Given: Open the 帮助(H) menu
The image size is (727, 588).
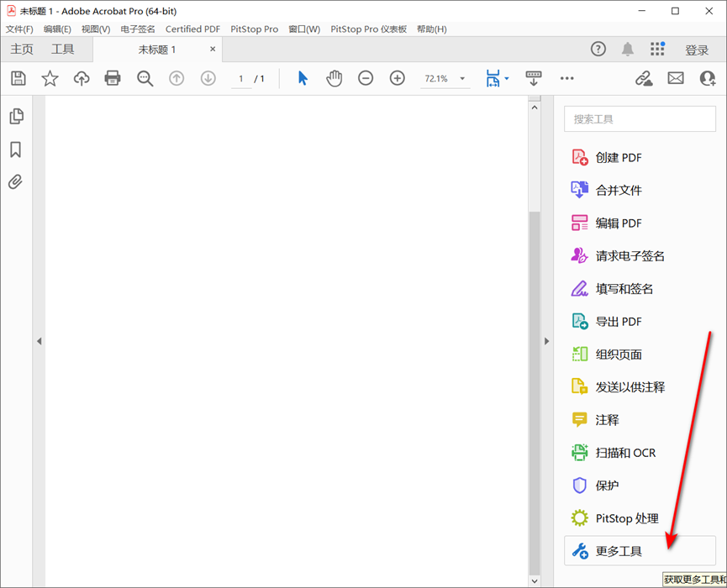Looking at the screenshot, I should pos(432,29).
